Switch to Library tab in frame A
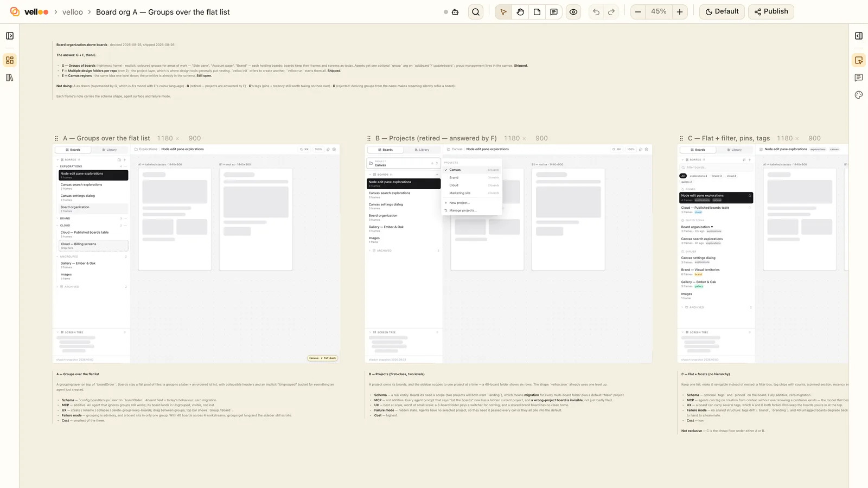 [x=110, y=150]
